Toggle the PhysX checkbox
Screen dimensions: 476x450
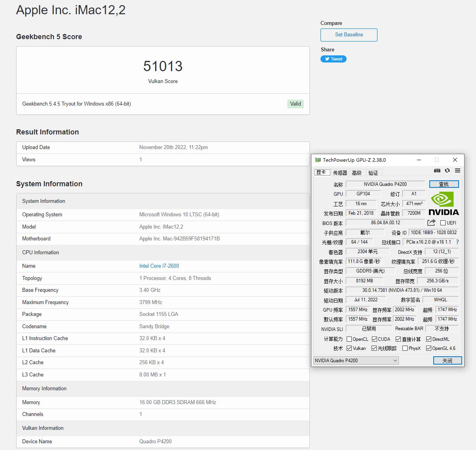pos(405,348)
